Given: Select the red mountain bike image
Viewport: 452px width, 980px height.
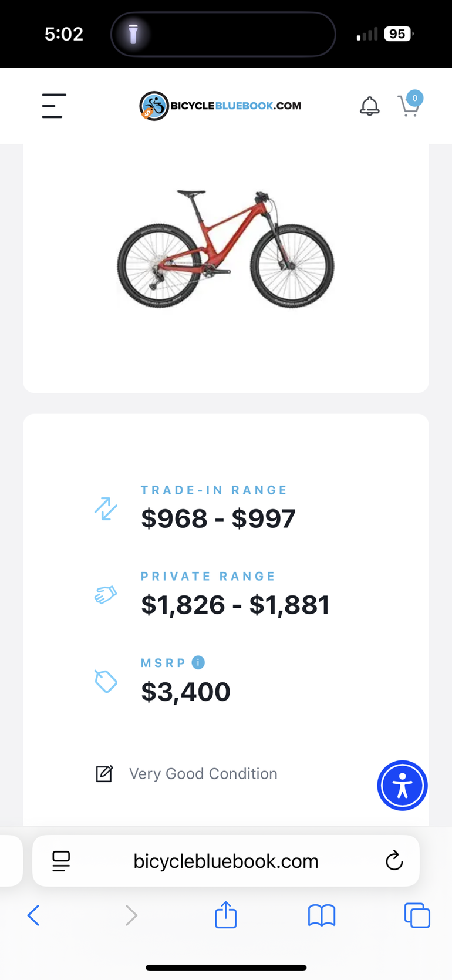Looking at the screenshot, I should (x=225, y=248).
